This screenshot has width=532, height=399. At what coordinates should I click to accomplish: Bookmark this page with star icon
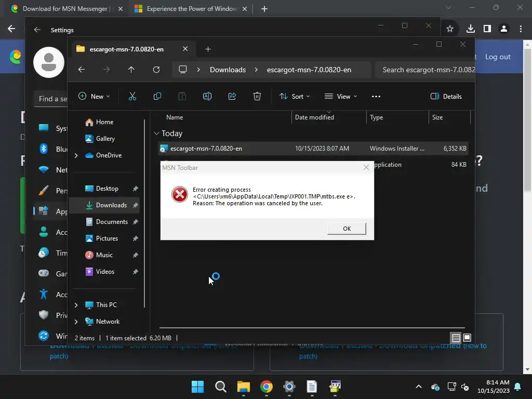[x=450, y=29]
